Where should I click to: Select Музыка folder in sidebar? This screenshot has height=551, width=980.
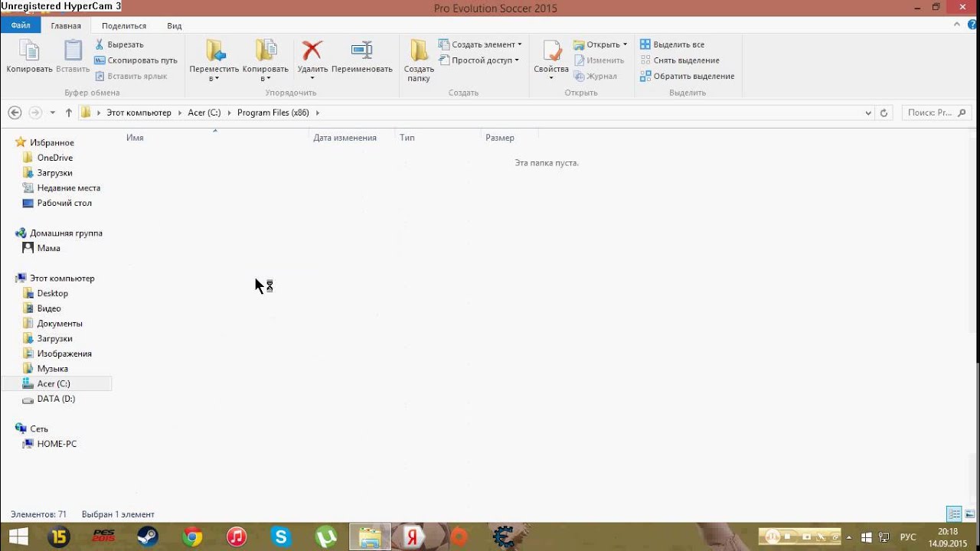coord(53,368)
